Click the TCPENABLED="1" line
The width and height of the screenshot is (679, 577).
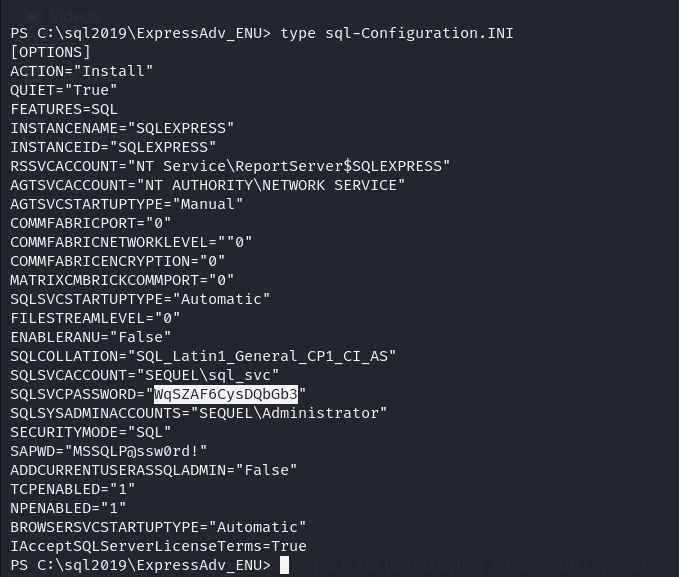pyautogui.click(x=72, y=489)
